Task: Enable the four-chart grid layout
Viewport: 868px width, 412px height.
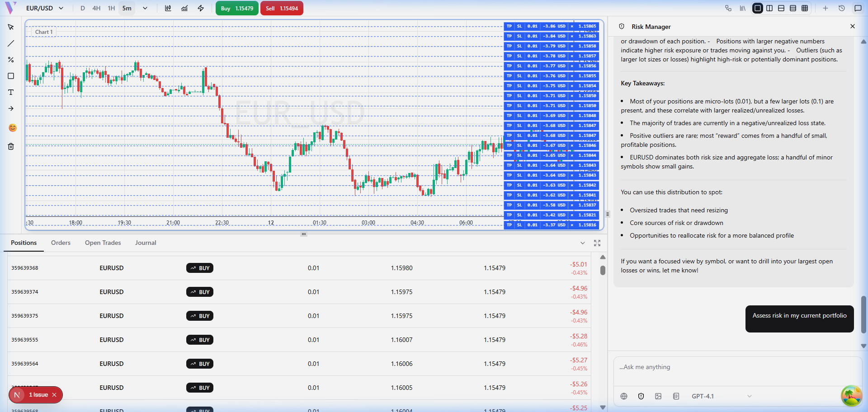Action: point(805,8)
